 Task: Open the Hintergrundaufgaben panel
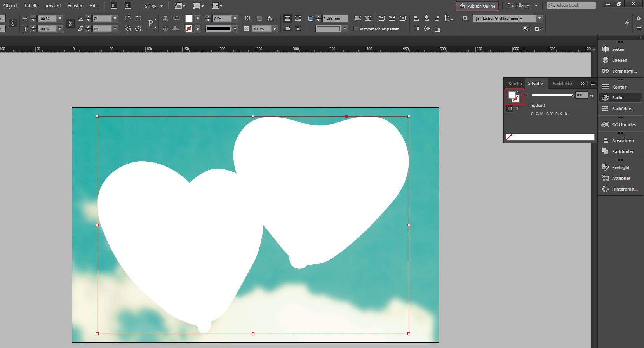point(620,189)
